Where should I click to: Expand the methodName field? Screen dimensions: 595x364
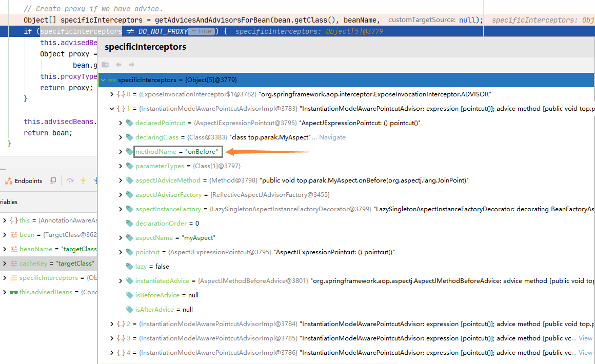coord(121,152)
